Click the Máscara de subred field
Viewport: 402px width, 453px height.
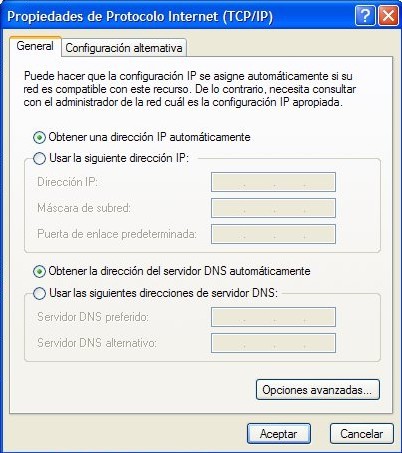(273, 208)
